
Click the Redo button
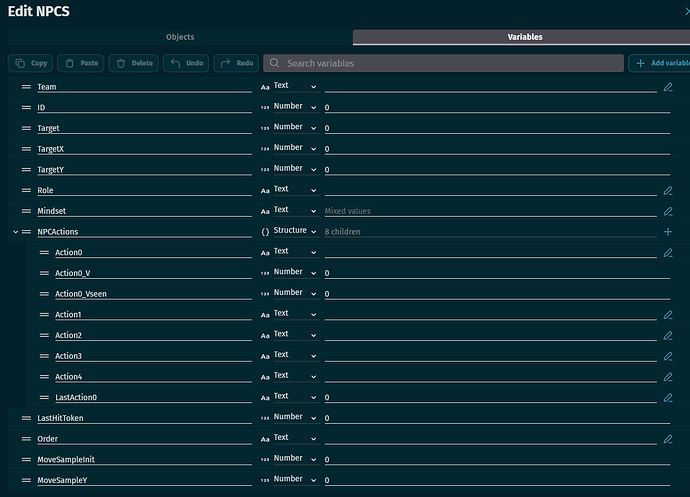(x=236, y=63)
